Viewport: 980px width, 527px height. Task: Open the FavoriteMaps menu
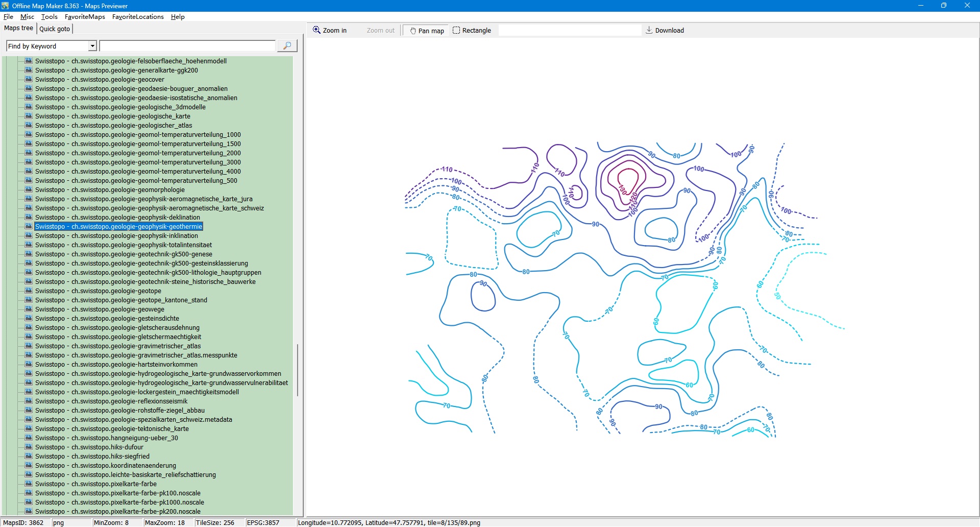tap(85, 17)
